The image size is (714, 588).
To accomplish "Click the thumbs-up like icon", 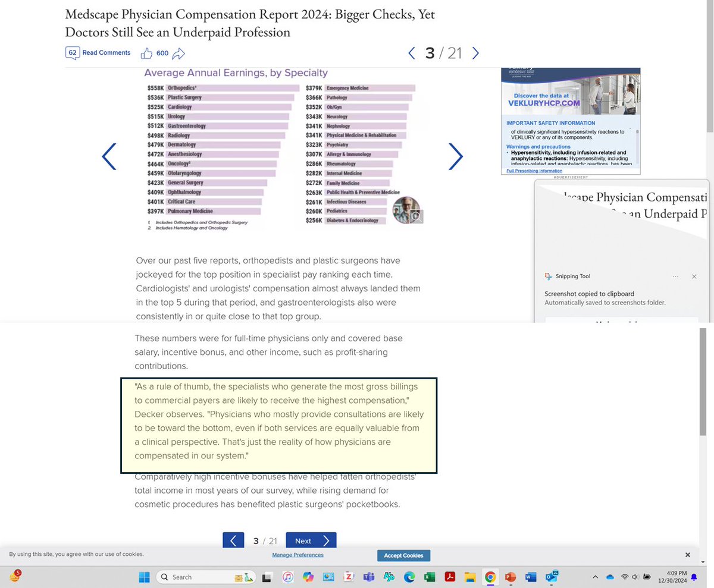I will (146, 53).
